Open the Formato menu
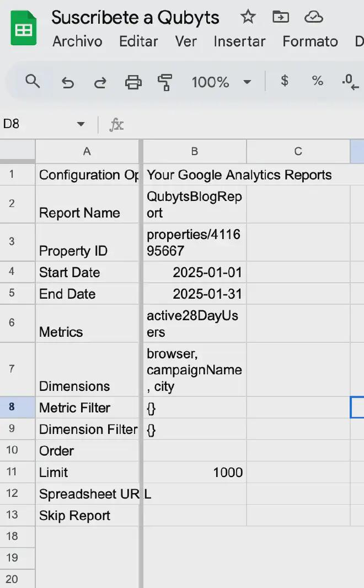364x588 pixels. pyautogui.click(x=310, y=41)
